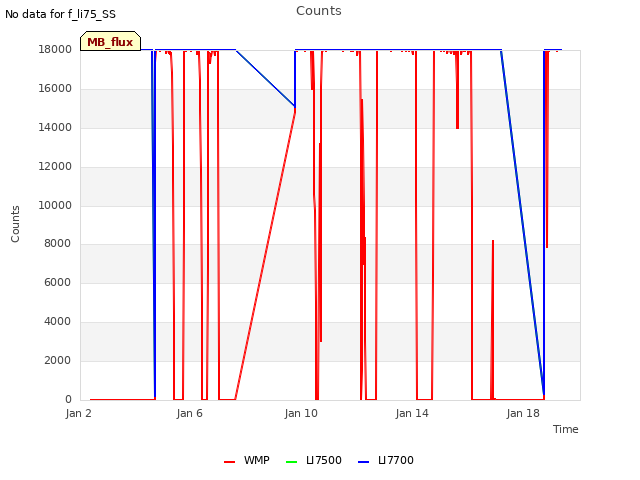Click the 4000 y-axis tick label
This screenshot has height=480, width=640.
click(x=57, y=322)
